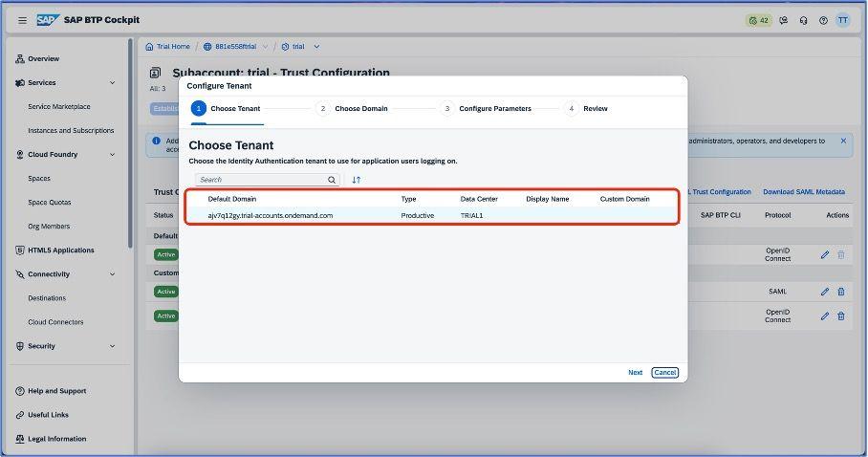Select wizard step 3 Configure Parameters

point(486,109)
